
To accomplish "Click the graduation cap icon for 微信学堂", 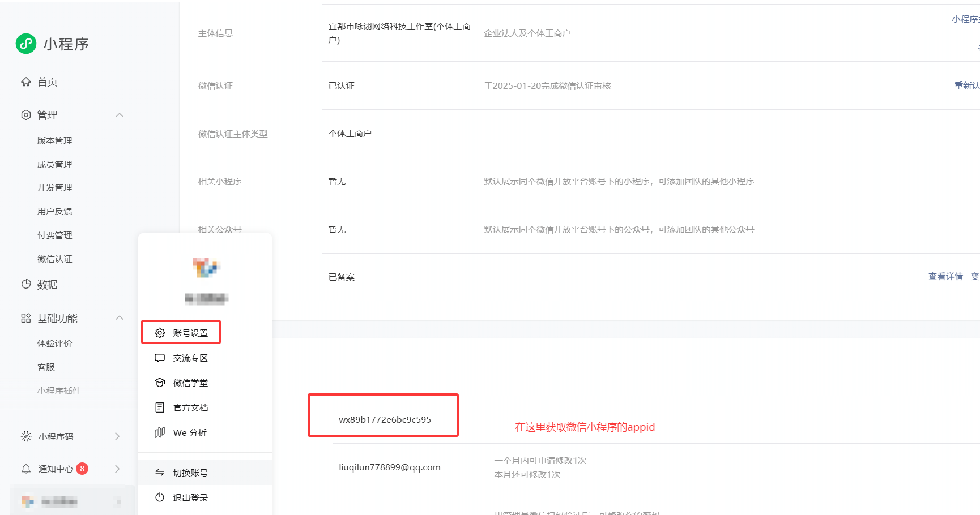I will pyautogui.click(x=160, y=383).
